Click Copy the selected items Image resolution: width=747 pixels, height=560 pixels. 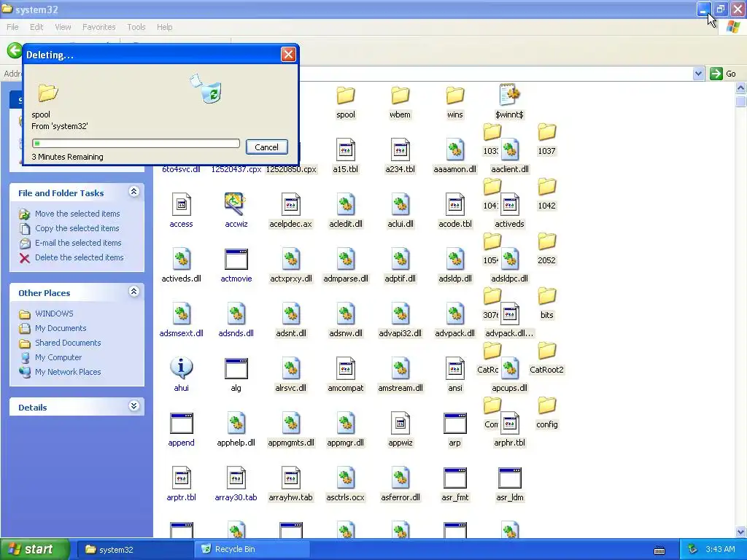77,228
